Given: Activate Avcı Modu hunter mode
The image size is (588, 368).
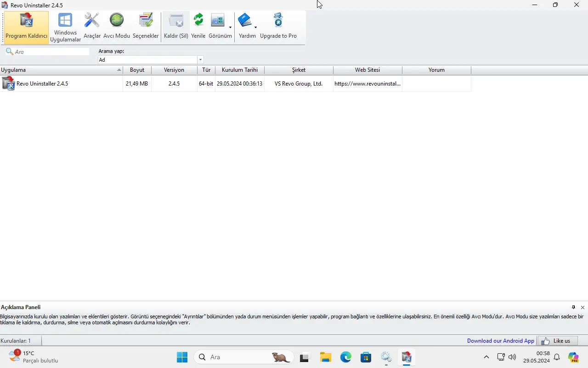Looking at the screenshot, I should [117, 27].
